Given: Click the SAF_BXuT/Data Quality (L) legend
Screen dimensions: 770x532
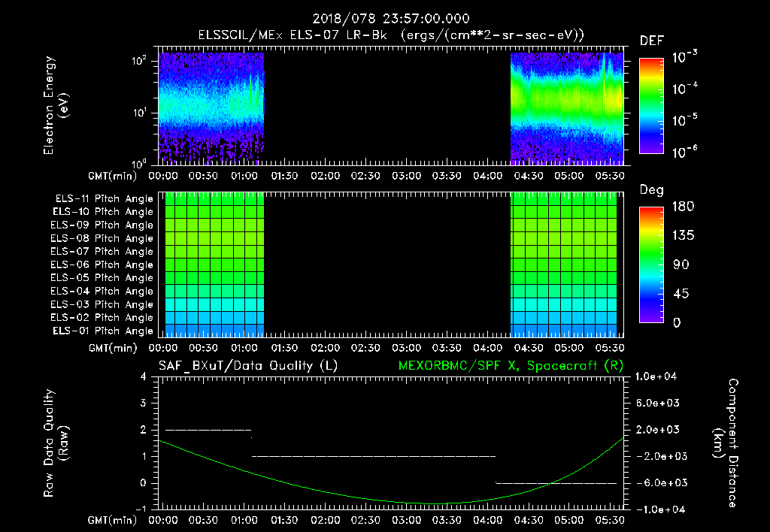Looking at the screenshot, I should (248, 366).
